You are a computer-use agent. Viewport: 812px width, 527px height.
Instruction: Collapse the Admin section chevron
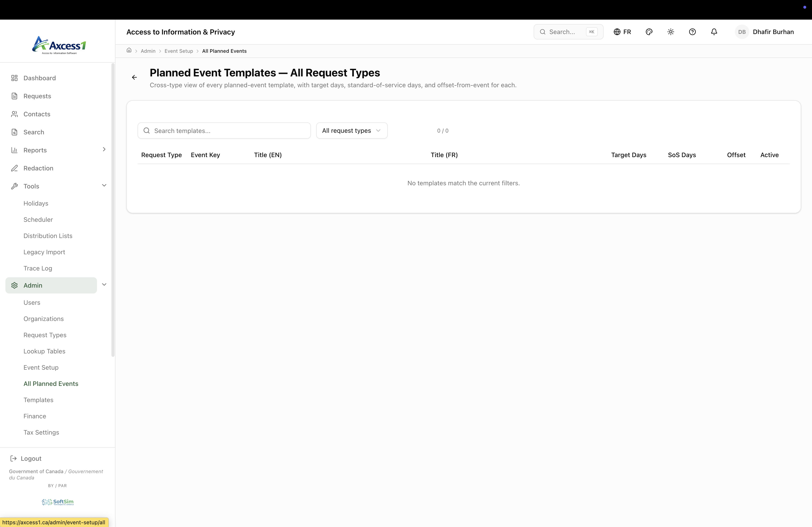104,285
